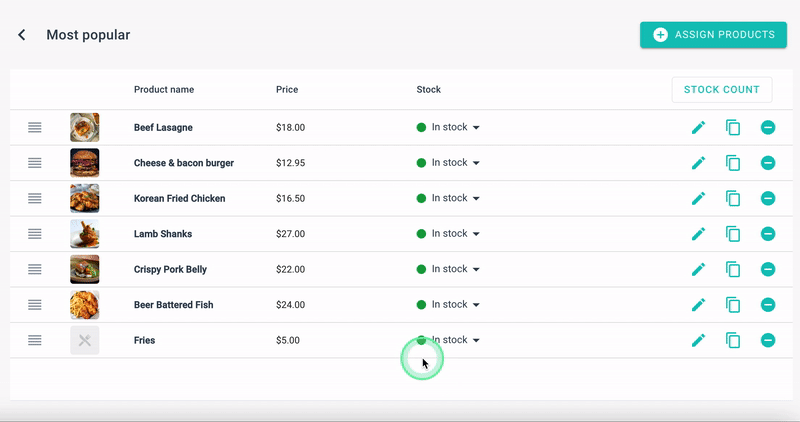Click the $18.00 price value
This screenshot has width=800, height=422.
[x=290, y=128]
